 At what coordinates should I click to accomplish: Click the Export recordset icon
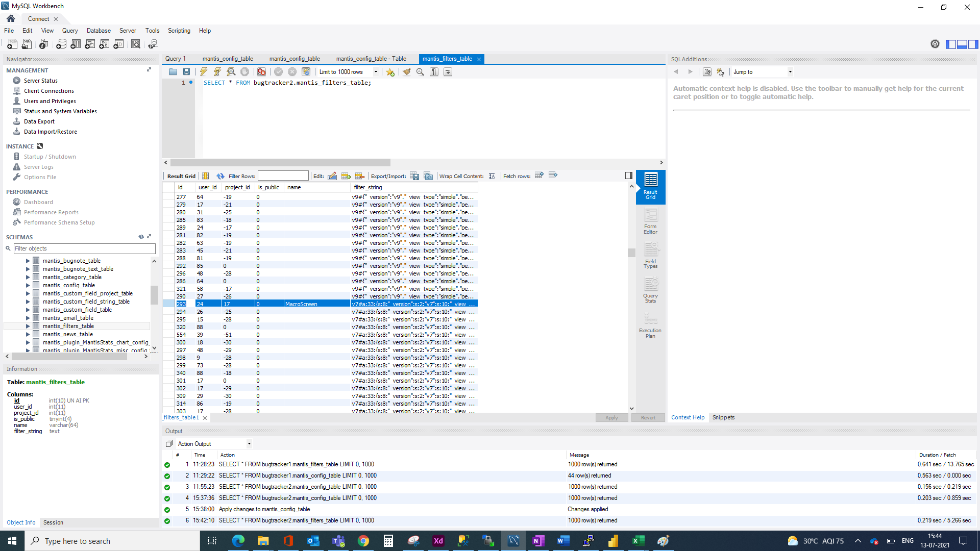pyautogui.click(x=414, y=176)
